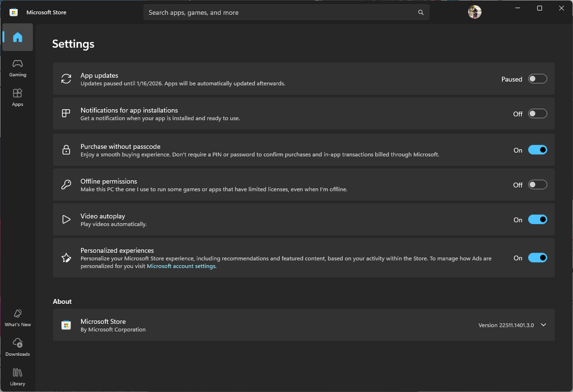Open the user profile avatar

click(474, 12)
